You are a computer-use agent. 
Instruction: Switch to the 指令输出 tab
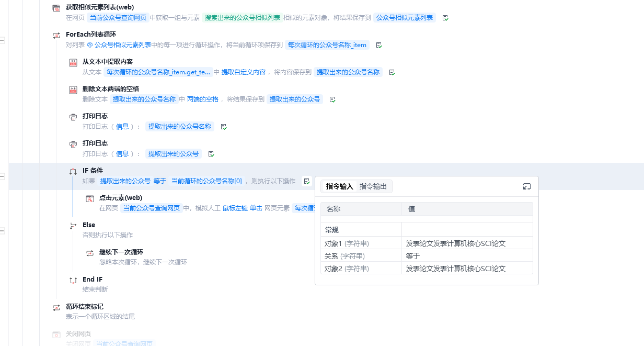pyautogui.click(x=373, y=186)
